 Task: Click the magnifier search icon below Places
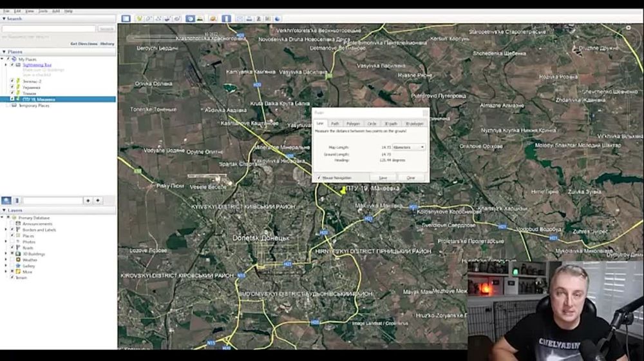6,200
